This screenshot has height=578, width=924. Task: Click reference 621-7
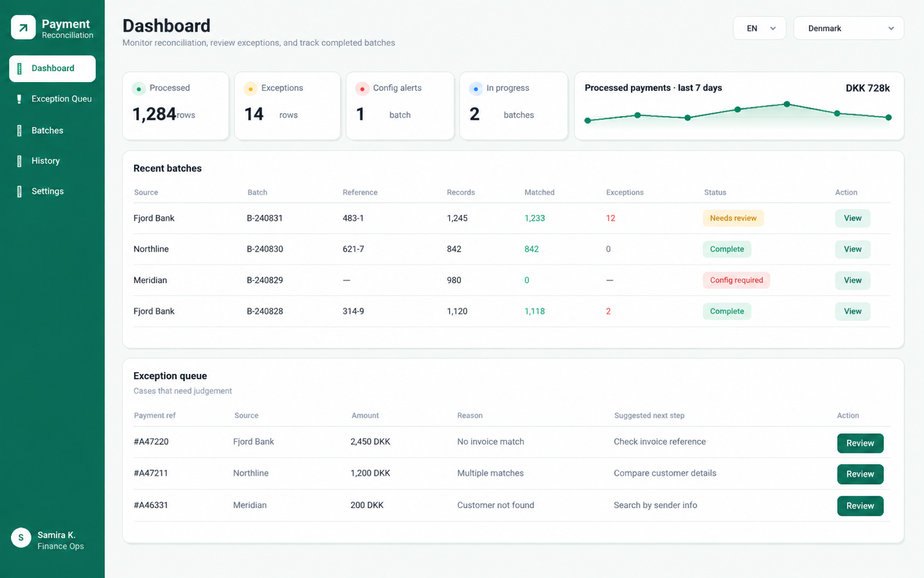pos(353,249)
